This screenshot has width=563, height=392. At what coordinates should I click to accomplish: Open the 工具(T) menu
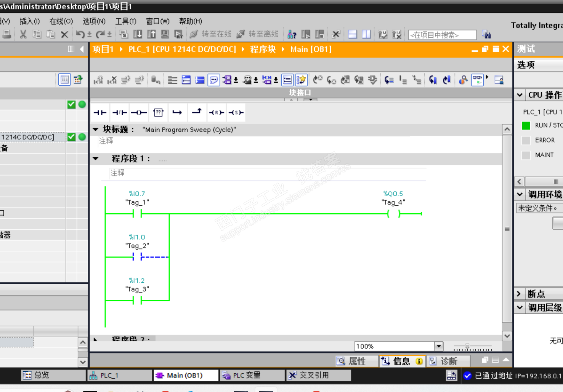point(126,21)
